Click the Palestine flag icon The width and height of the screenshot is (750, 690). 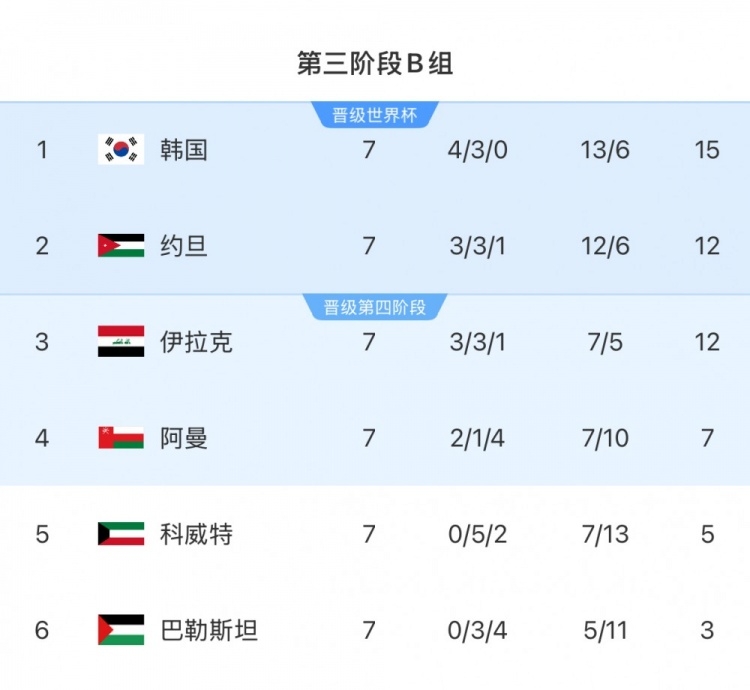coord(121,630)
